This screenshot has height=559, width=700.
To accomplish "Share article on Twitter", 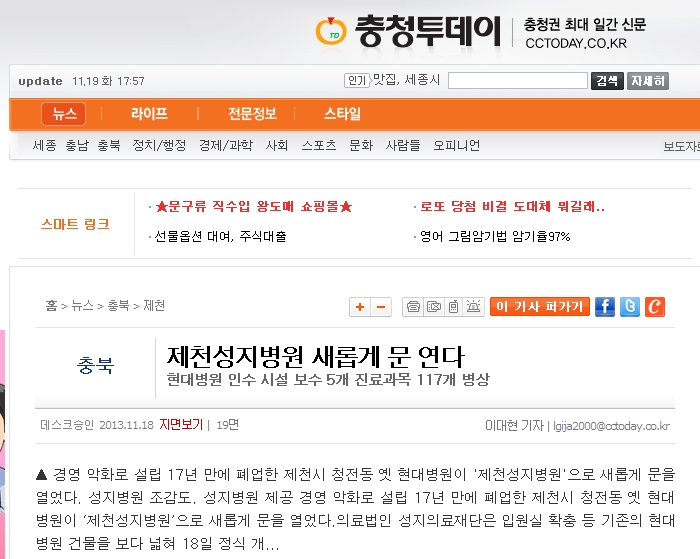I will pyautogui.click(x=630, y=307).
